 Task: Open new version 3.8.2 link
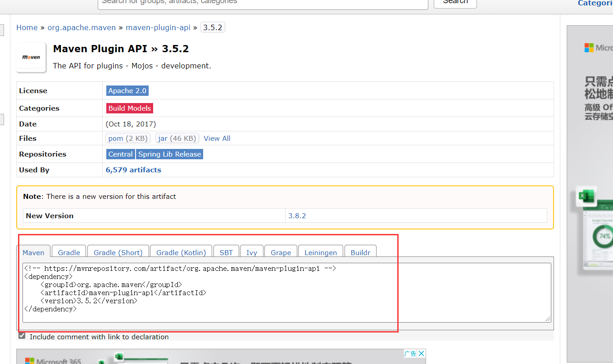pyautogui.click(x=297, y=216)
